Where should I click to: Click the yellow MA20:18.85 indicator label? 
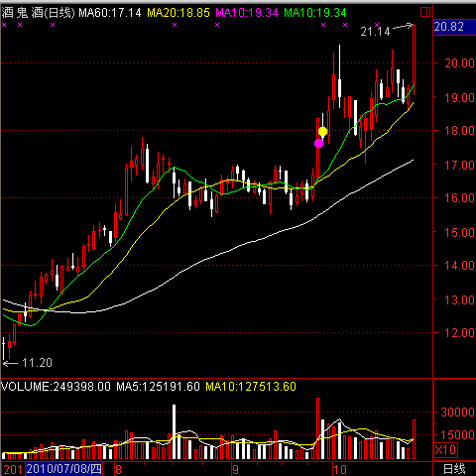pos(178,13)
